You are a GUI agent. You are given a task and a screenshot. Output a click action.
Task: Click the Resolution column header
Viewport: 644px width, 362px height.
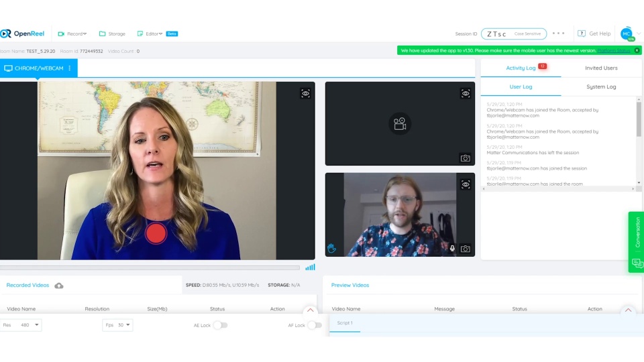point(97,309)
